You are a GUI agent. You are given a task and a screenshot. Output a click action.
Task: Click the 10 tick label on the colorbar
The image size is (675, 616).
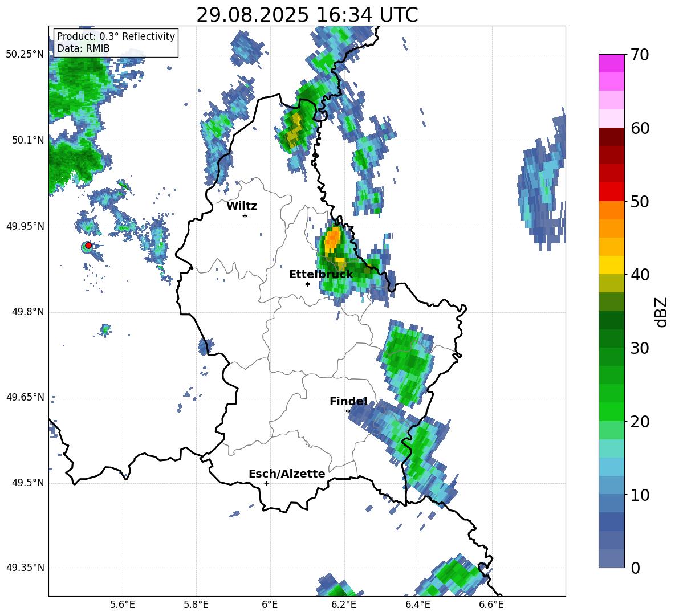(x=640, y=495)
